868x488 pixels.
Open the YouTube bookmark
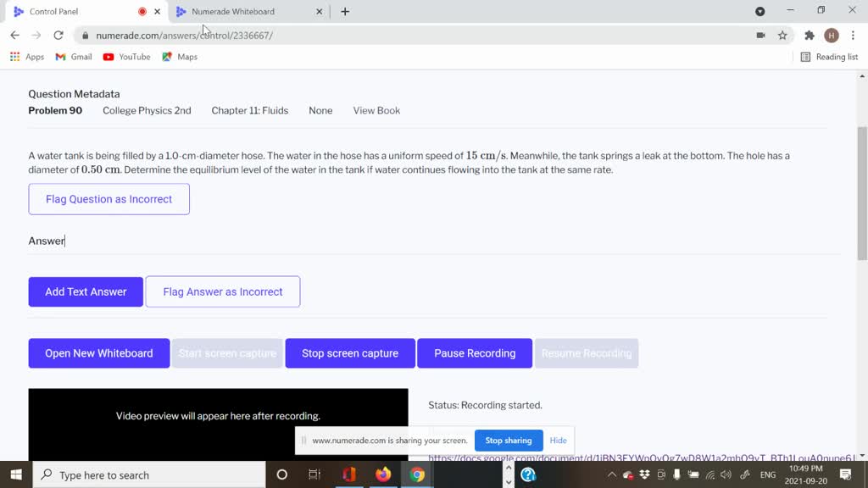tap(126, 57)
